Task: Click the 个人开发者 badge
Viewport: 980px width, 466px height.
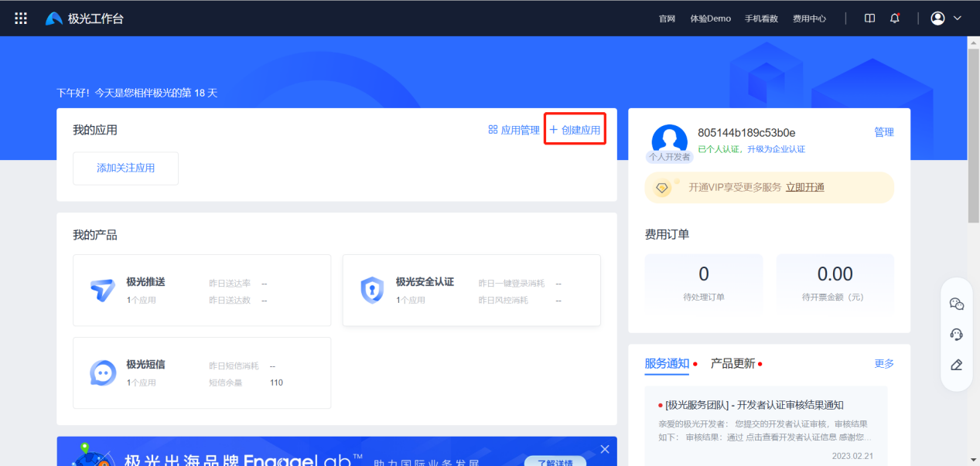Action: pyautogui.click(x=670, y=157)
